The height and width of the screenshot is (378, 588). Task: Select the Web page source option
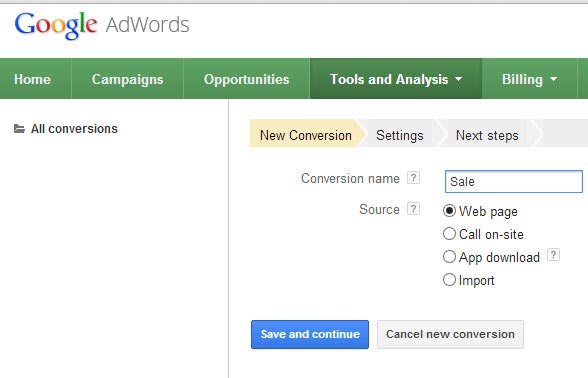coord(449,211)
